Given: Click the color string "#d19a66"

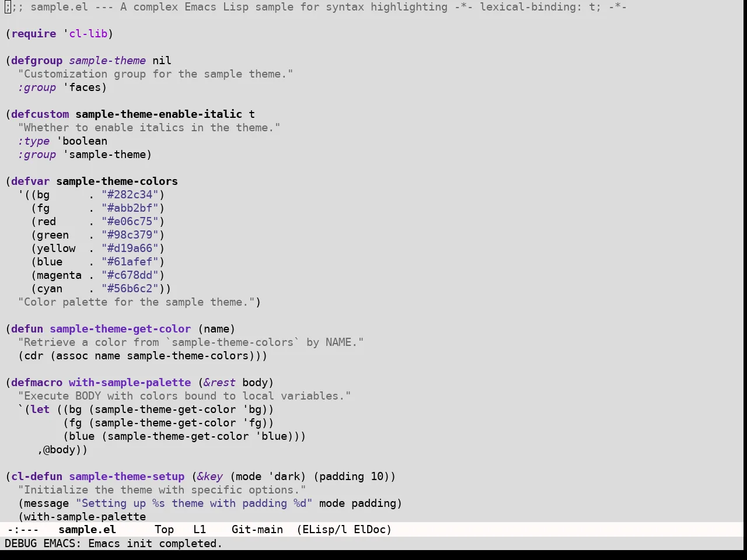Looking at the screenshot, I should 130,249.
